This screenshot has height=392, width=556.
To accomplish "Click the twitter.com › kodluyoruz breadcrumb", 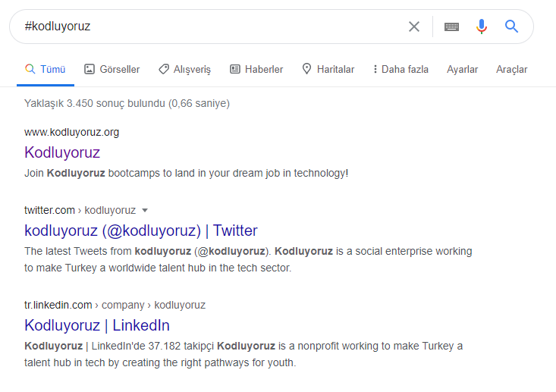I will (80, 210).
